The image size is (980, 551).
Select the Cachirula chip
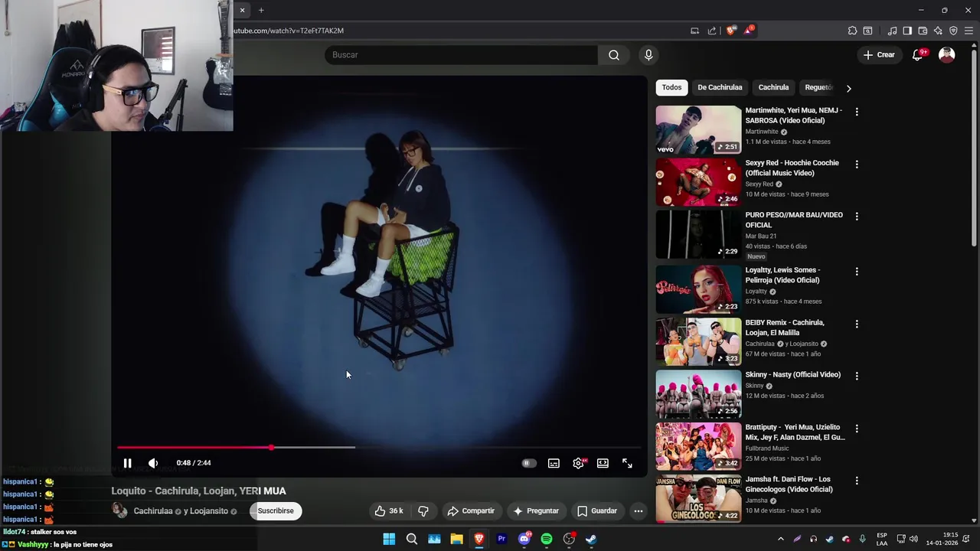(773, 87)
